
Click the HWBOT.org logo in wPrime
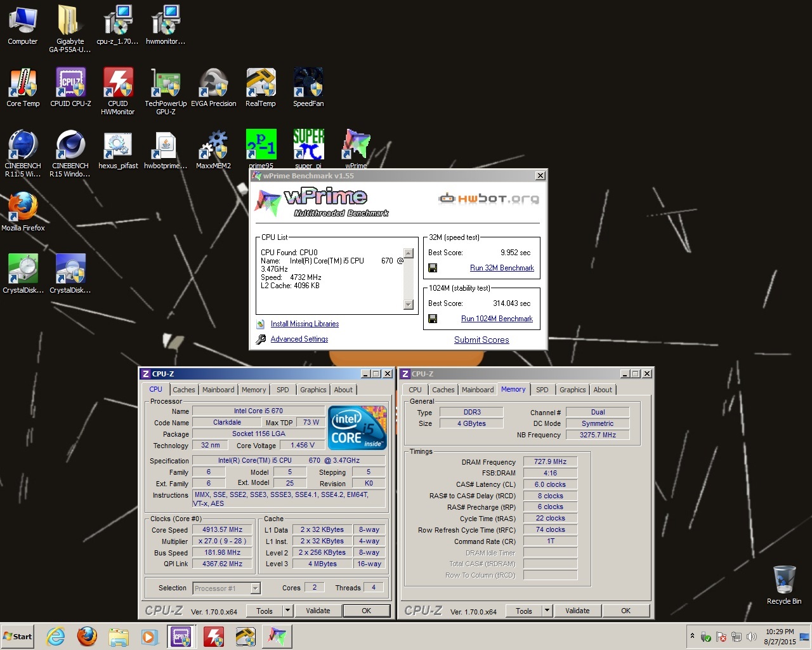(x=489, y=199)
